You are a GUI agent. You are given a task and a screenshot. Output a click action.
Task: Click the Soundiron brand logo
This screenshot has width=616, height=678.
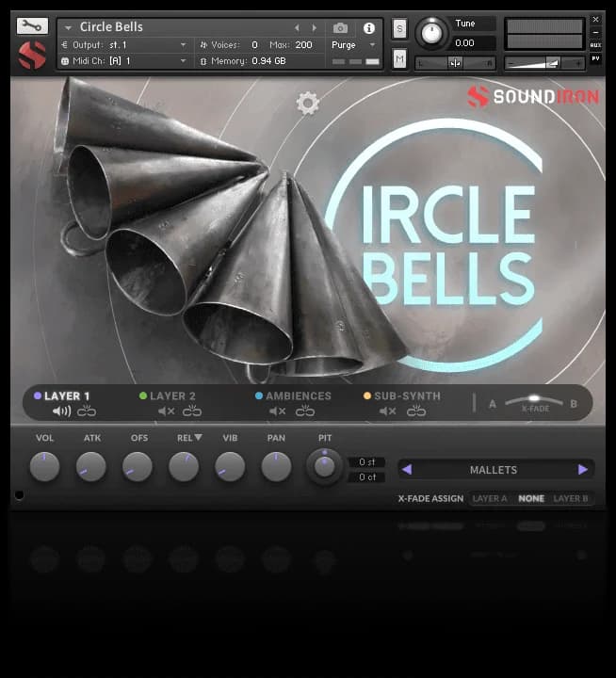coord(532,96)
